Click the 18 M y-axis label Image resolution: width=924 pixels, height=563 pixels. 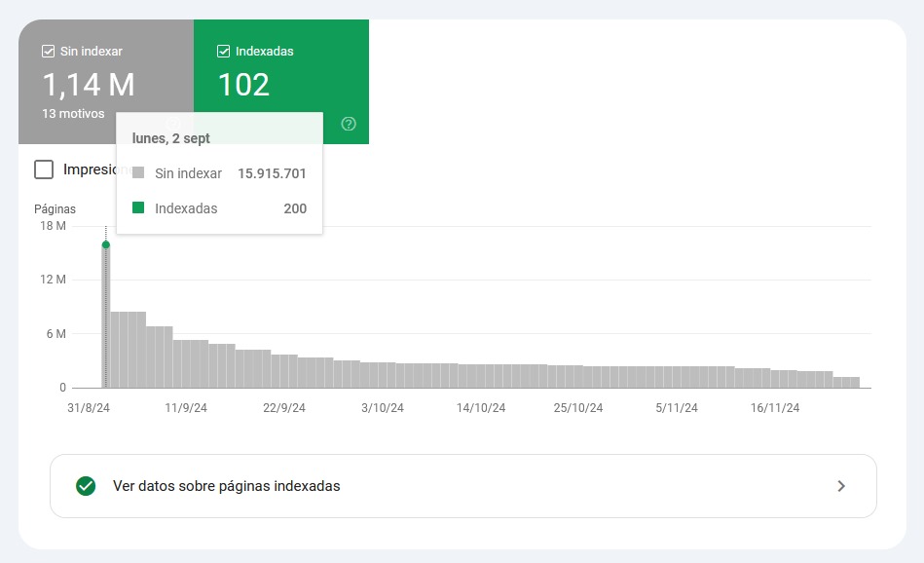click(x=53, y=226)
